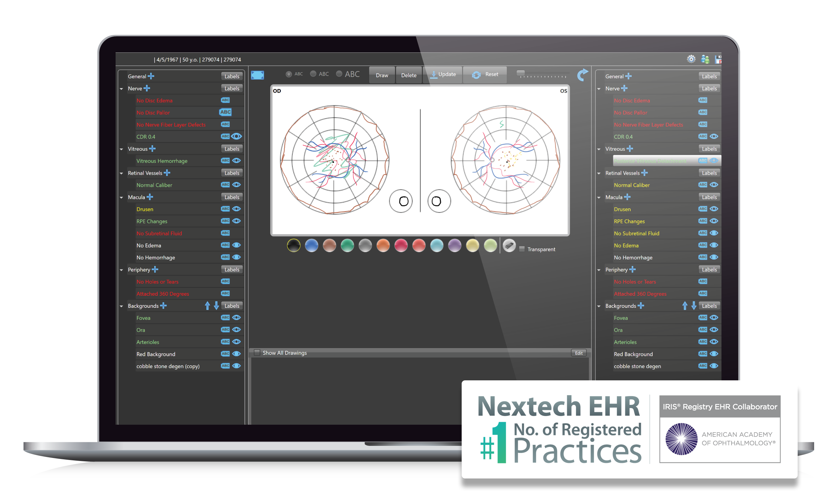Image resolution: width=840 pixels, height=504 pixels.
Task: Toggle visibility of left Normal Caliber
Action: point(237,184)
